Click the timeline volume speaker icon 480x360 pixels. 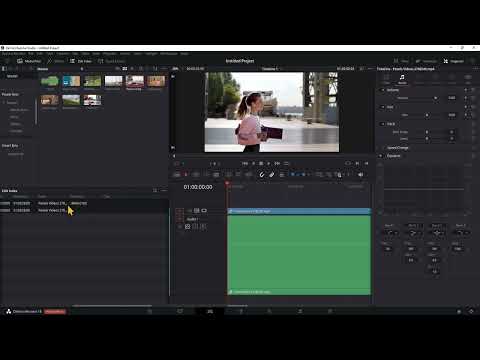361,175
